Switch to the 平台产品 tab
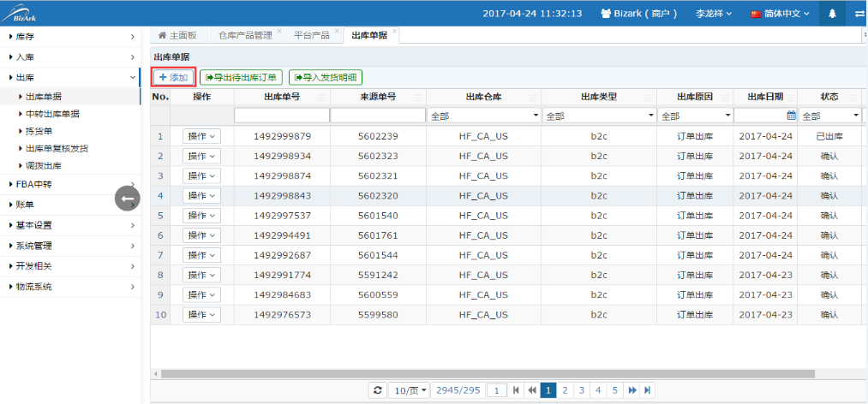 click(x=311, y=35)
